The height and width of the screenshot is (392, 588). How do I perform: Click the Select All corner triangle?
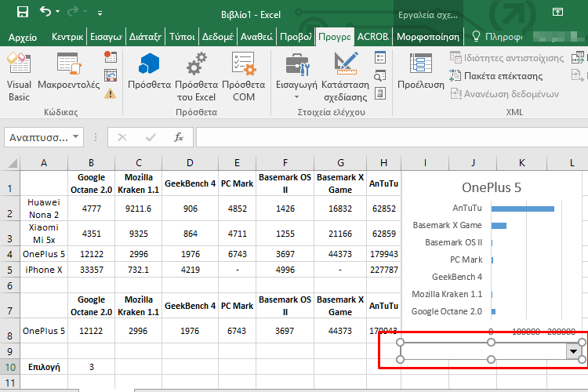[13, 163]
